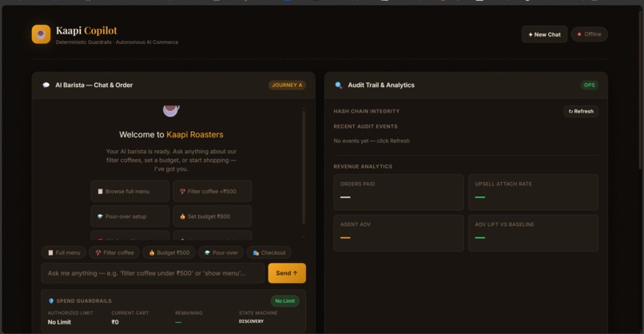Select Filter coffee <₹500 suggestion
This screenshot has width=644, height=334.
pyautogui.click(x=212, y=191)
